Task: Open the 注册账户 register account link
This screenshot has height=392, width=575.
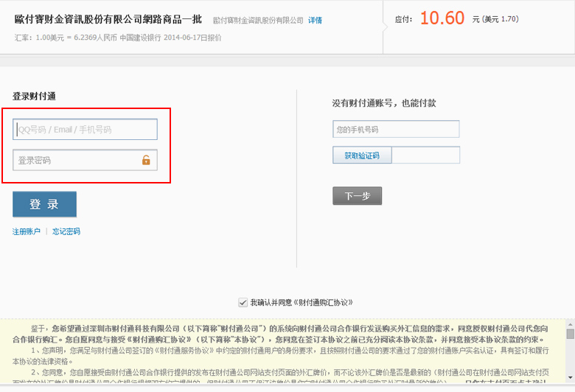Action: (x=27, y=231)
